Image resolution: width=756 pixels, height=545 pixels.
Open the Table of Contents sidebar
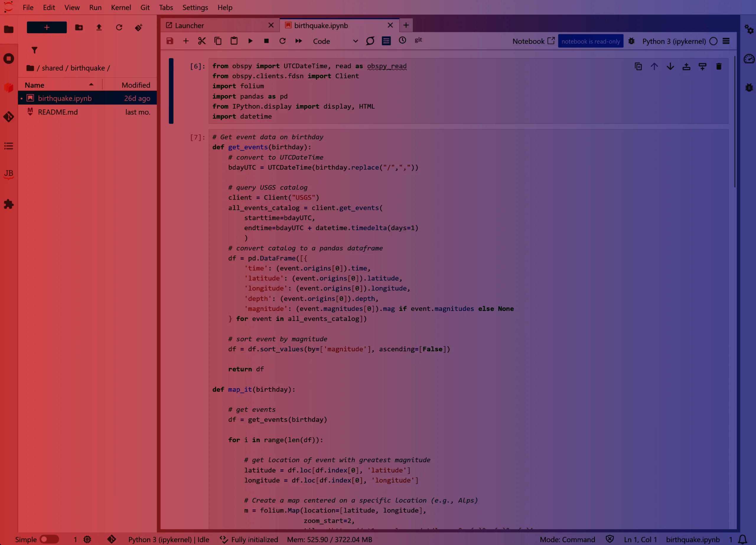pos(9,146)
